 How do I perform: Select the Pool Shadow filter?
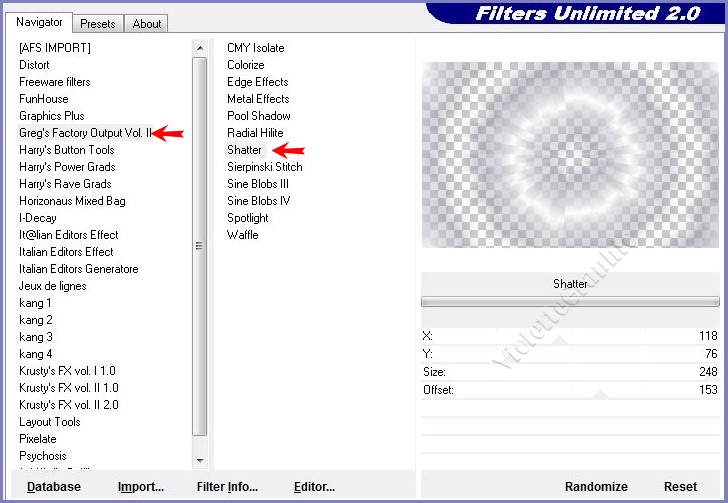258,116
